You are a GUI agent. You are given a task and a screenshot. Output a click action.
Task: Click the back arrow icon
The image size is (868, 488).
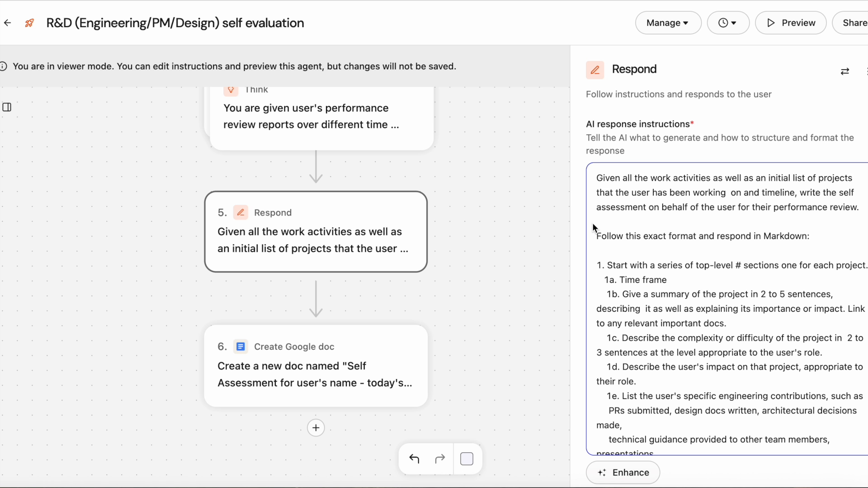pyautogui.click(x=8, y=23)
